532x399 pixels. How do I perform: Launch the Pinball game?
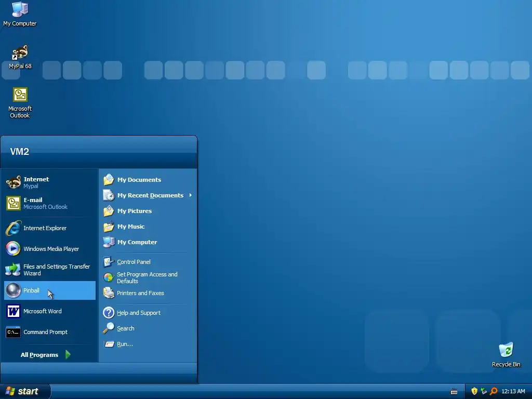[50, 290]
